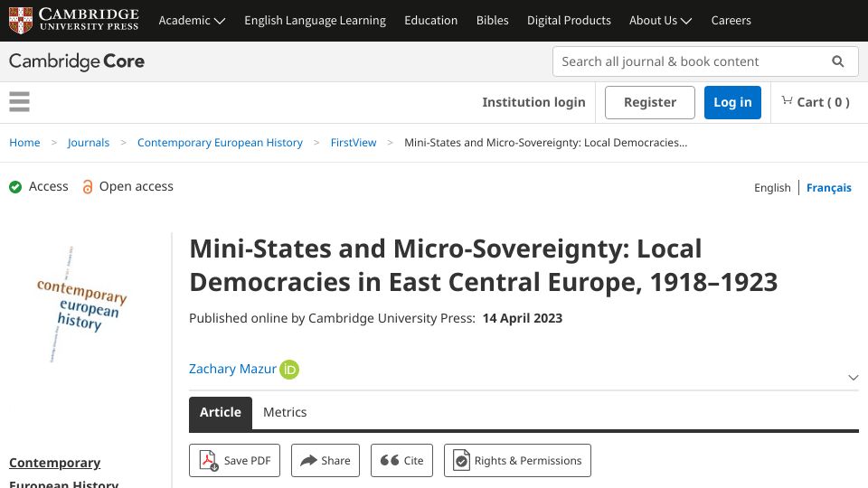Open the Education menu item
This screenshot has width=868, height=488.
click(x=430, y=21)
